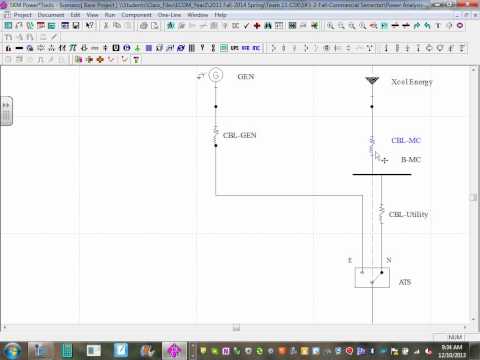The image size is (480, 360).
Task: Select the UPS component tool
Action: (x=234, y=48)
